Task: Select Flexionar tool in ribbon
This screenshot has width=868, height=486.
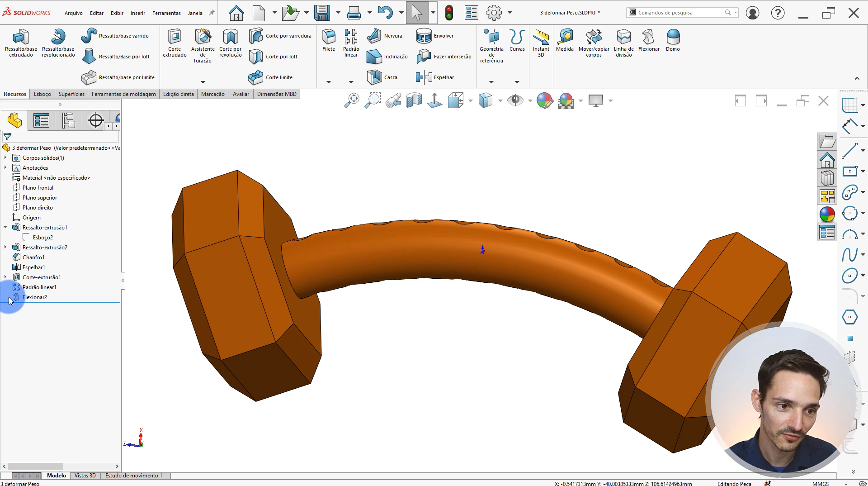Action: 649,40
